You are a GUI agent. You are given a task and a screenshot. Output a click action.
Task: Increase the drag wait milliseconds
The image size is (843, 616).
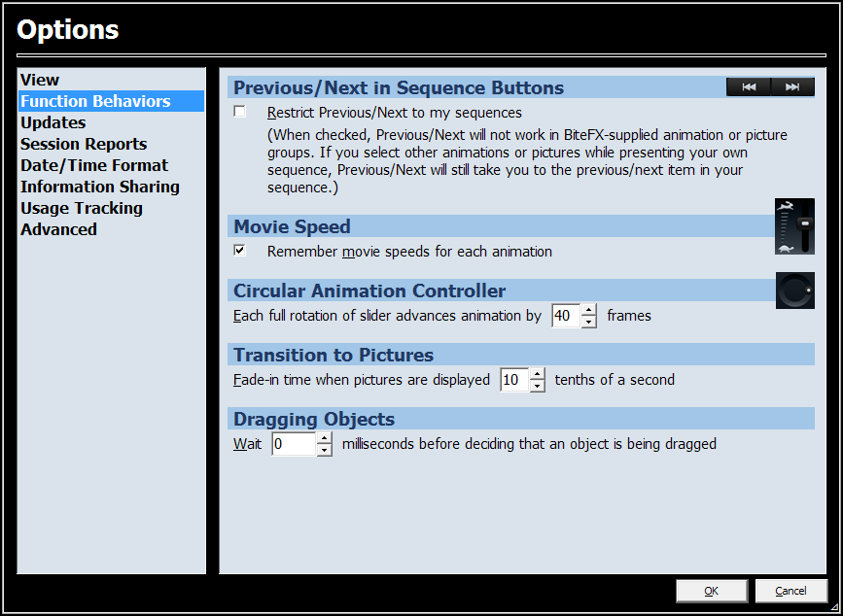pos(324,438)
